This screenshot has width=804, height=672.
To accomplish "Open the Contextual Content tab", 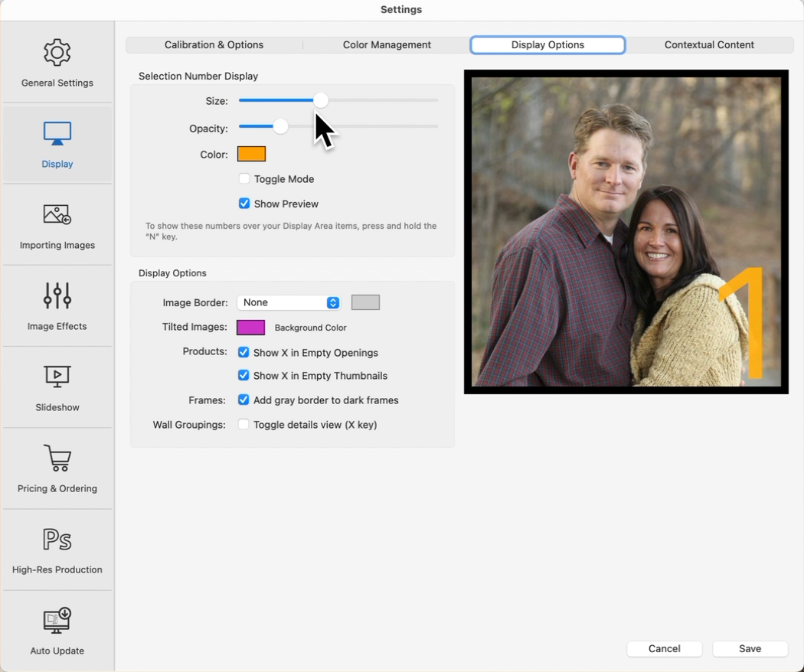I will (x=709, y=45).
